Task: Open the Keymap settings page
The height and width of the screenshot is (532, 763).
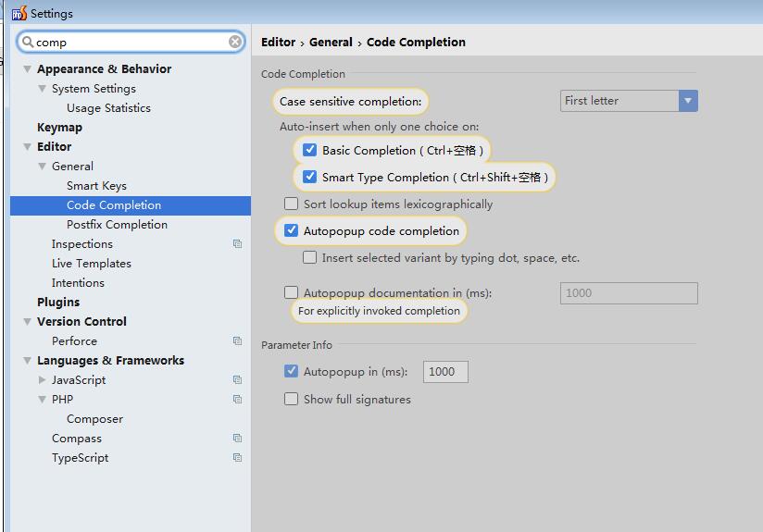Action: [59, 128]
